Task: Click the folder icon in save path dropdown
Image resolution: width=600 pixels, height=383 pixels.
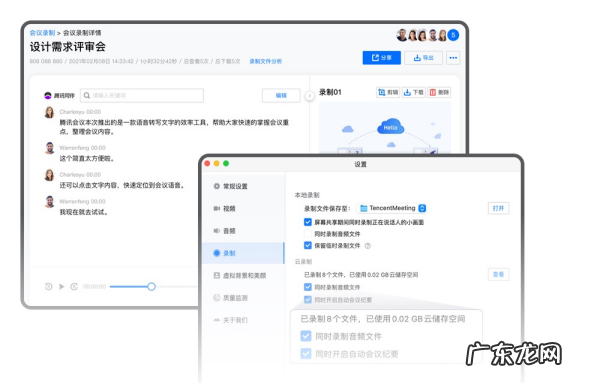Action: [364, 208]
